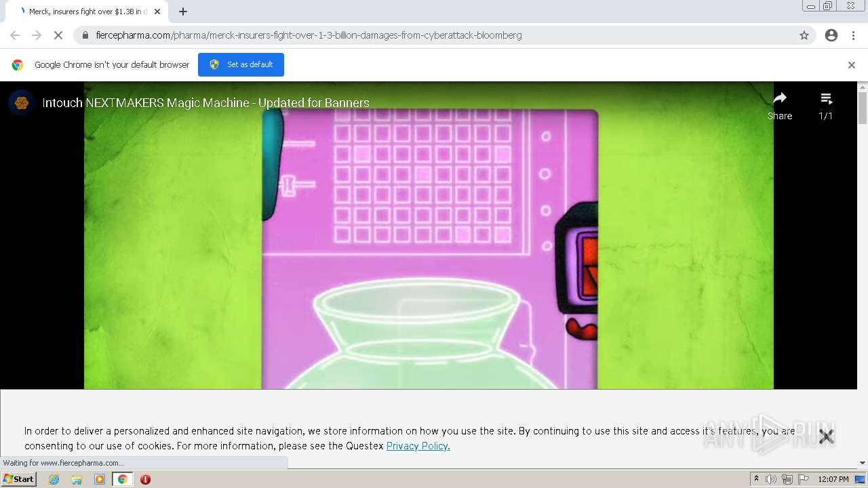Open the video playlist 1/1
The width and height of the screenshot is (868, 488).
[825, 106]
